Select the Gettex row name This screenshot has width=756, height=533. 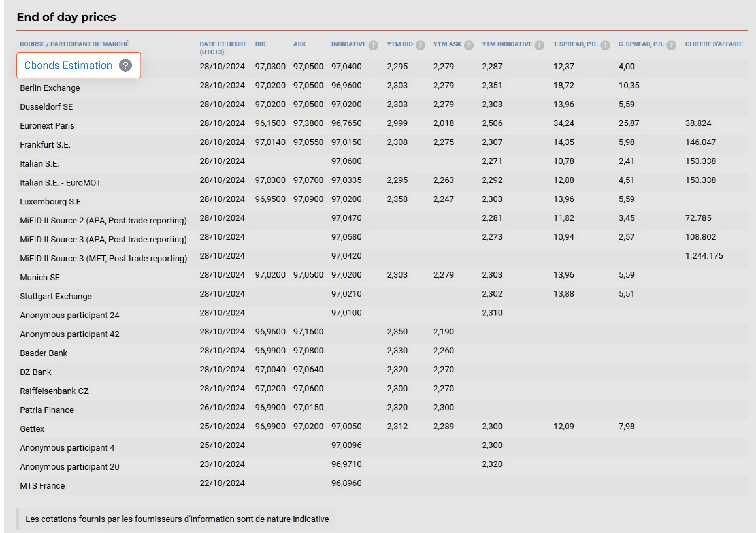[x=32, y=429]
